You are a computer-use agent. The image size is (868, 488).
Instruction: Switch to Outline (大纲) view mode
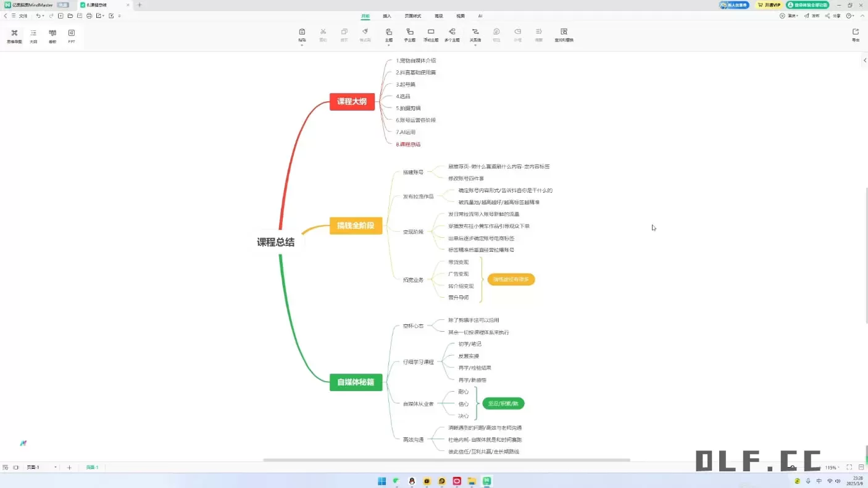coord(33,35)
